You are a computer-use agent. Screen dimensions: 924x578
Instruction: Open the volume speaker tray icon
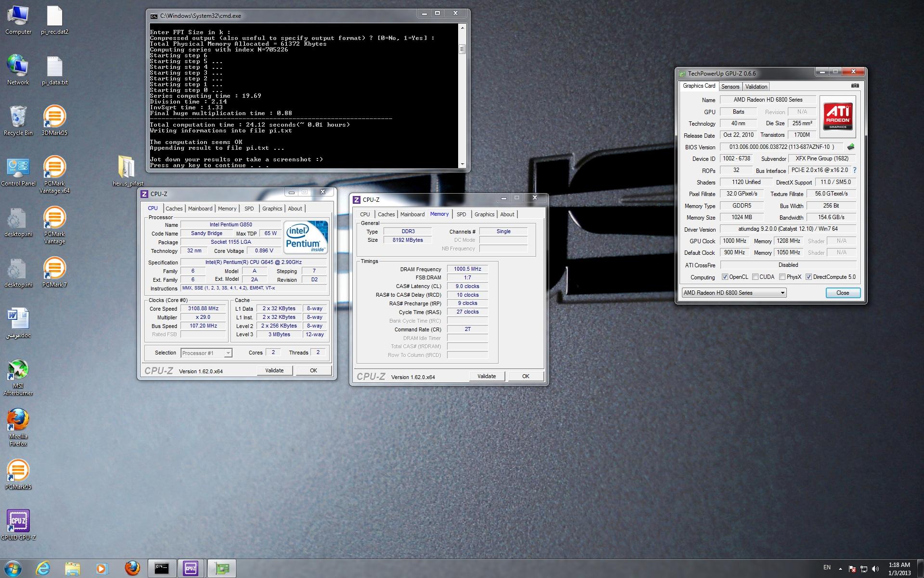875,569
